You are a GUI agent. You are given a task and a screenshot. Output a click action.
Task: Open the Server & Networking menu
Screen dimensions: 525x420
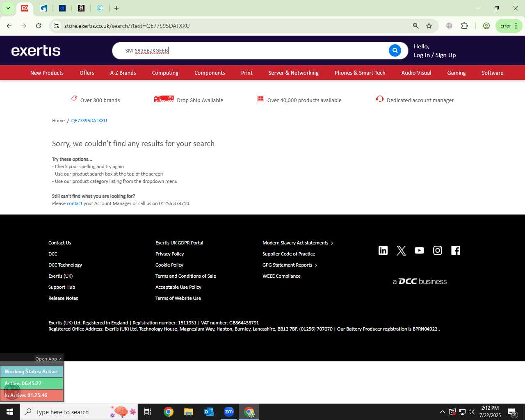coord(294,73)
